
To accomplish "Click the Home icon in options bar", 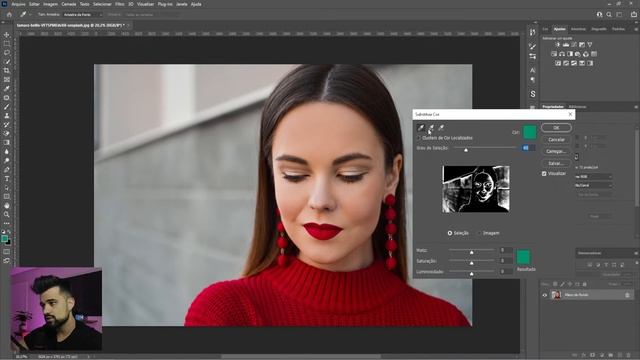I will [9, 14].
